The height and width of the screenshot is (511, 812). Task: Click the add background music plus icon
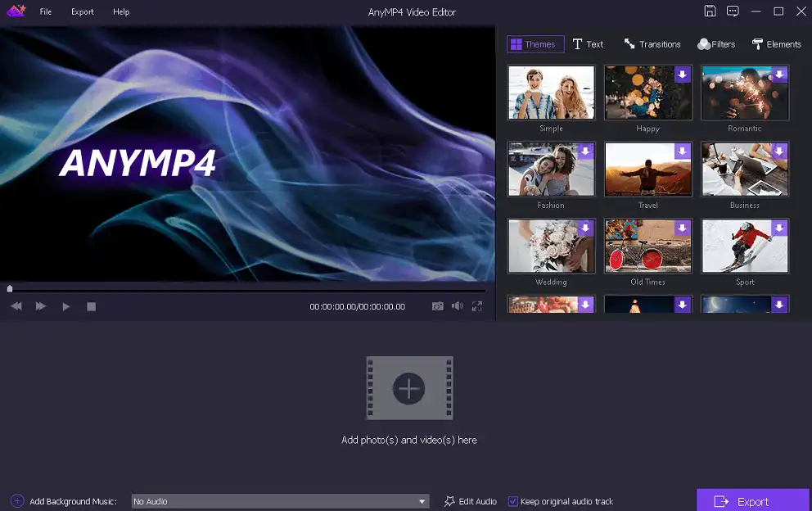tap(17, 501)
